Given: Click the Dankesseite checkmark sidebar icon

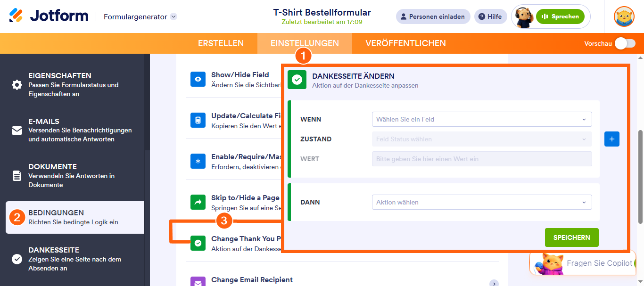Looking at the screenshot, I should tap(17, 259).
